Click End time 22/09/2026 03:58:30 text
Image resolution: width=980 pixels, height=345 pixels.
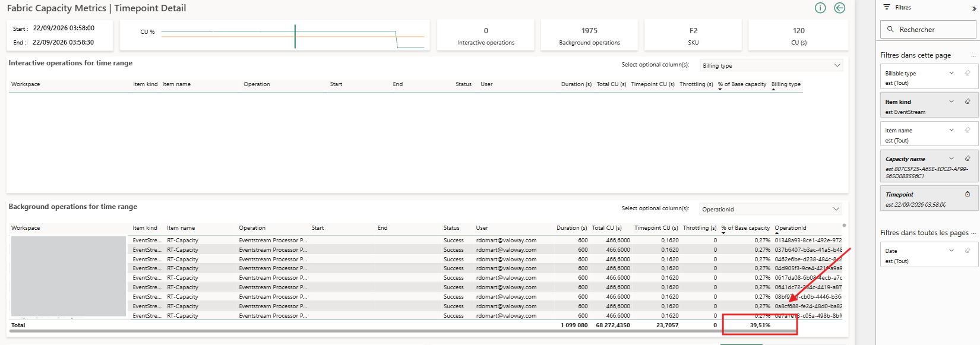click(x=63, y=42)
